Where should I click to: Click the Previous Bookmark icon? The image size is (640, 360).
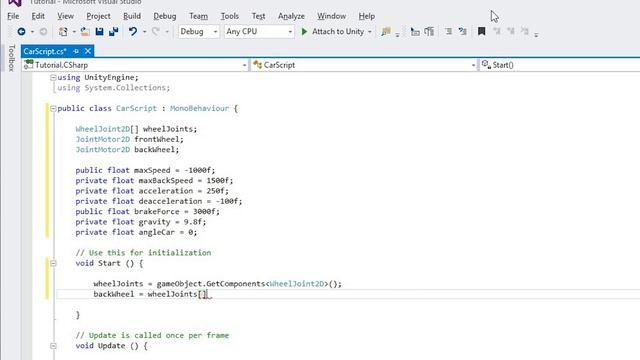[497, 31]
